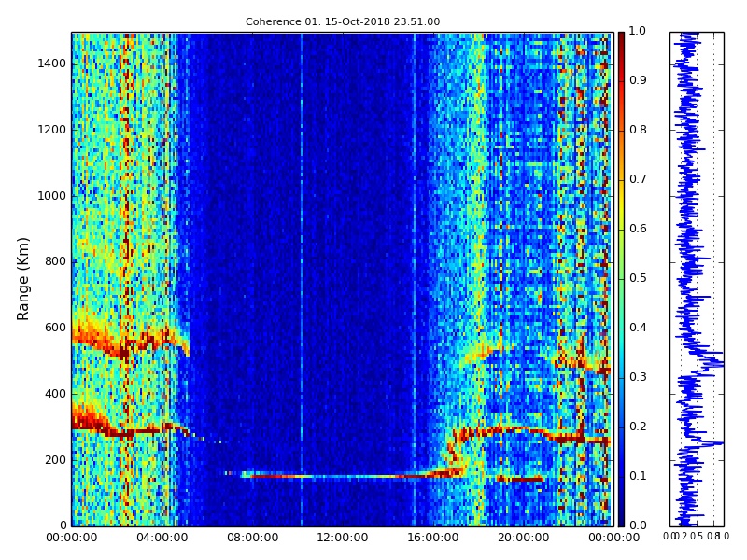747x560 pixels.
Task: Click the "Range (Km)" y-axis label
Action: pyautogui.click(x=22, y=279)
